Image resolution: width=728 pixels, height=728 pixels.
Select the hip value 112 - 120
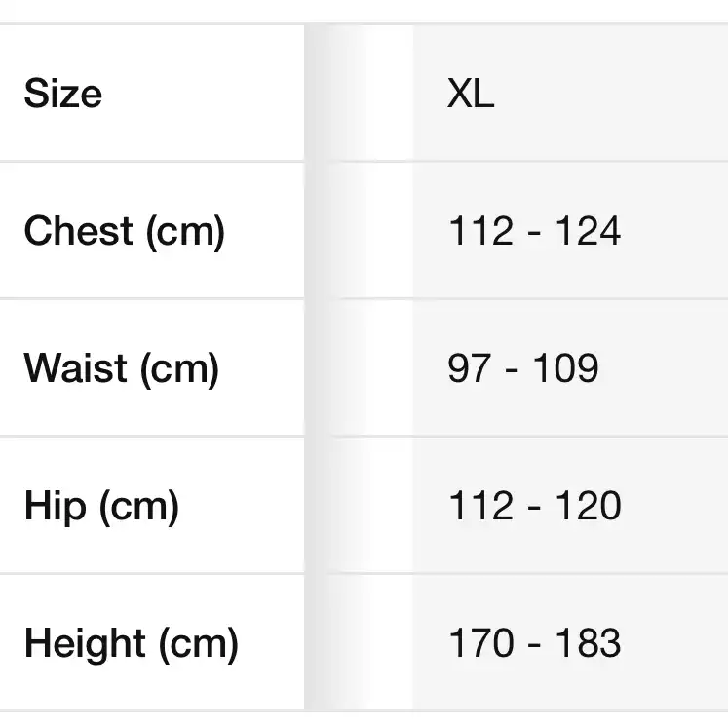pyautogui.click(x=534, y=507)
